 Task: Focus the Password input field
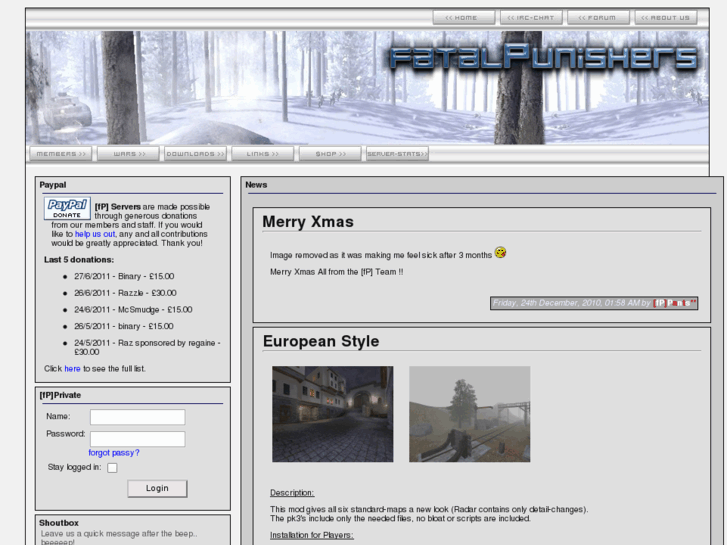pos(138,439)
